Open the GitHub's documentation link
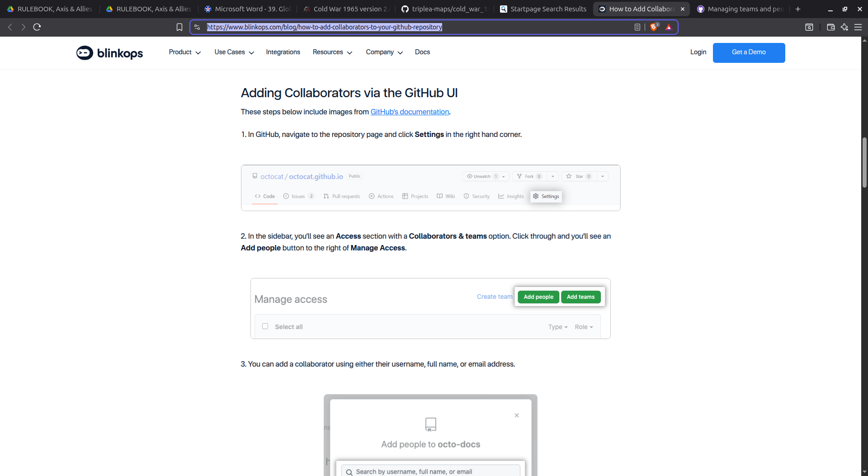868x476 pixels. pyautogui.click(x=410, y=112)
